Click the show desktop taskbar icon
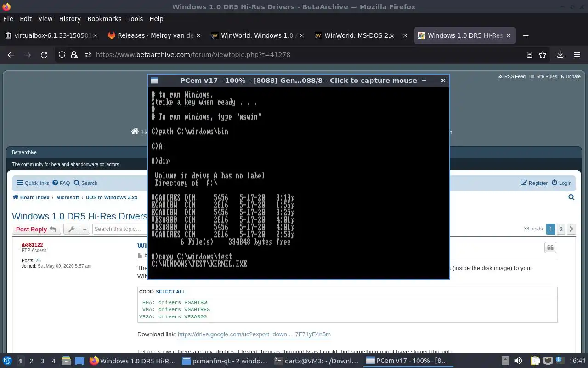The width and height of the screenshot is (588, 368). (79, 361)
